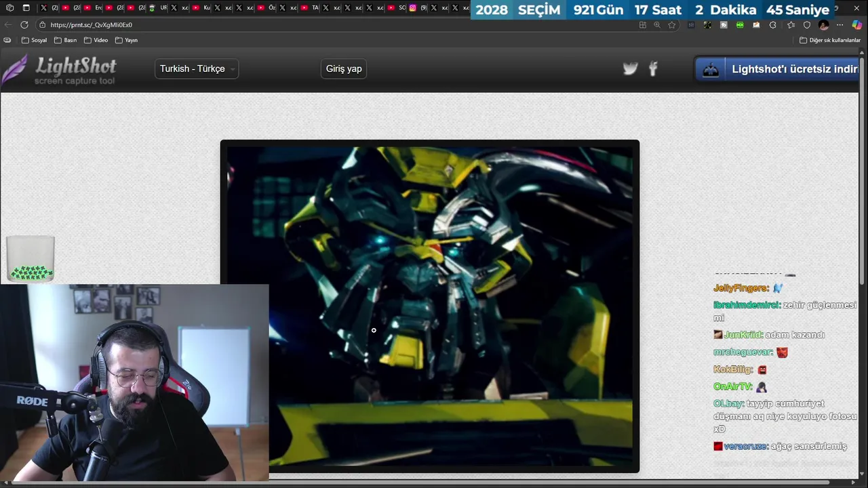
Task: Click the profile avatar in toolbar
Action: pyautogui.click(x=823, y=25)
